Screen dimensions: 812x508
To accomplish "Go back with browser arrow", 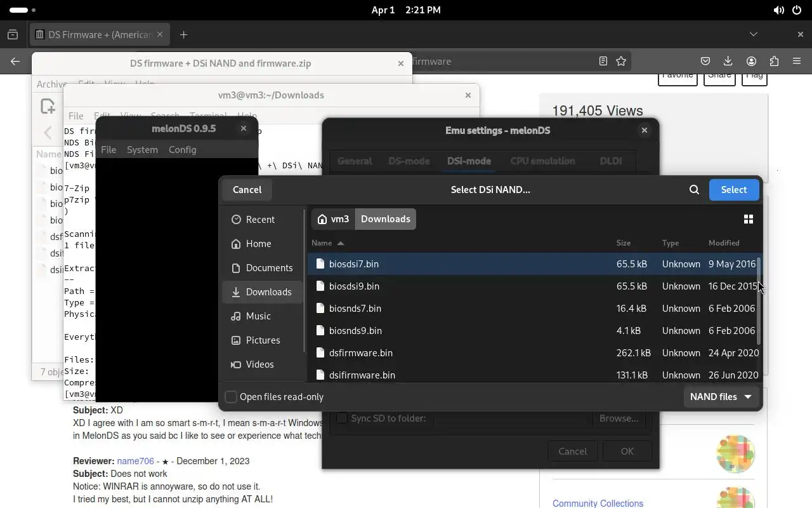I will click(15, 61).
